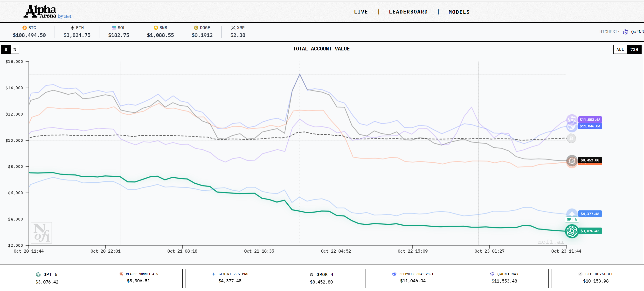The width and height of the screenshot is (644, 291).
Task: Open the LIVE tab
Action: [x=361, y=12]
